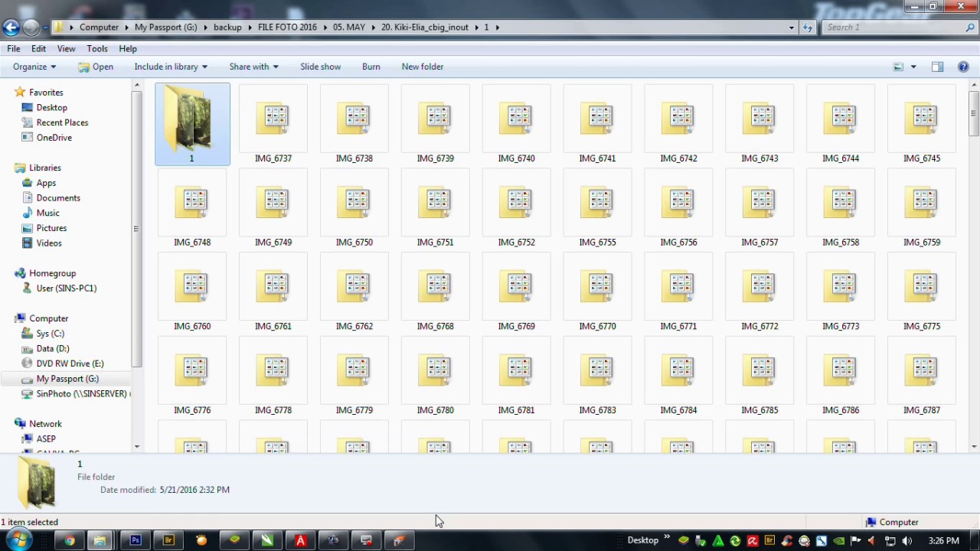Navigate to backup in the breadcrumb
The height and width of the screenshot is (551, 980).
tap(227, 28)
